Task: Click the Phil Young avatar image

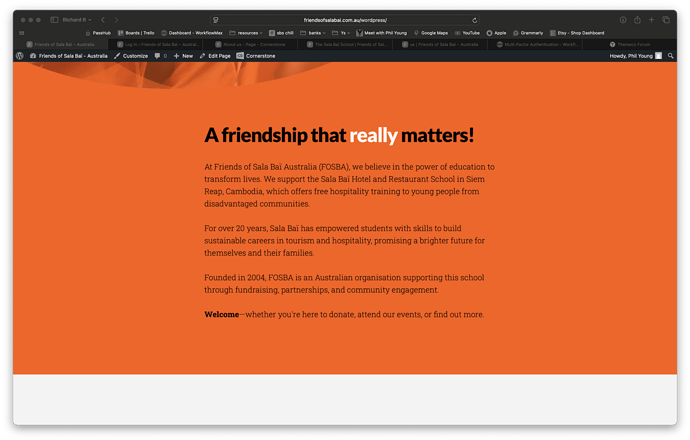Action: (x=658, y=56)
